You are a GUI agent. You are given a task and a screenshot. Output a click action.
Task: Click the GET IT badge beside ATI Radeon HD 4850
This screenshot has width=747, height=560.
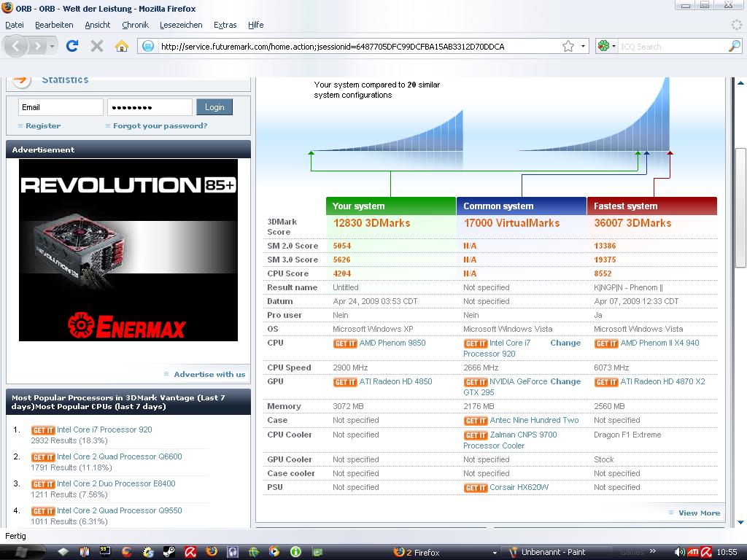point(345,382)
